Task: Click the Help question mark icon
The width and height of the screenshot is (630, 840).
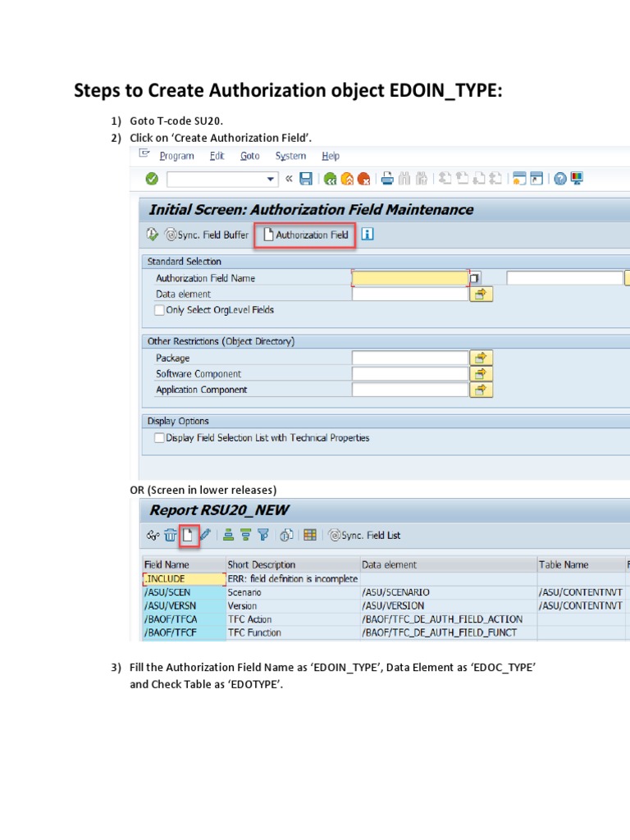Action: [x=559, y=179]
